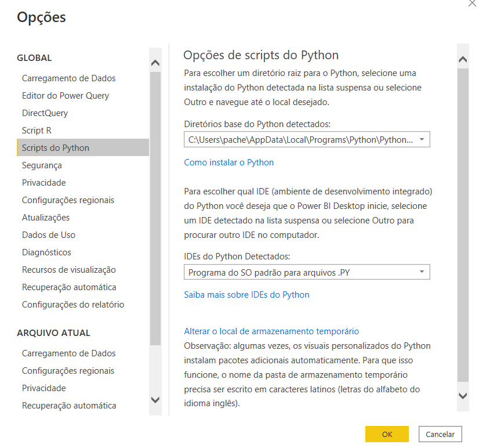The image size is (479, 448).
Task: Open the DirectQuery settings
Action: [x=45, y=113]
